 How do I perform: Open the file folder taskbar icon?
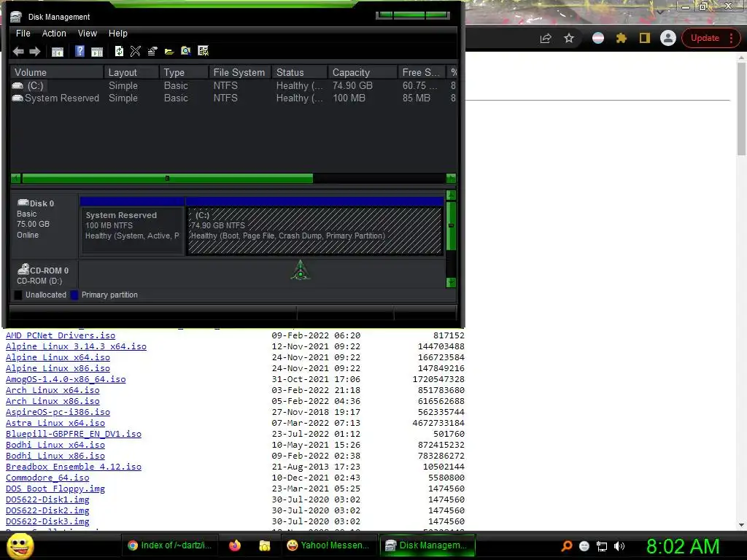(x=264, y=545)
